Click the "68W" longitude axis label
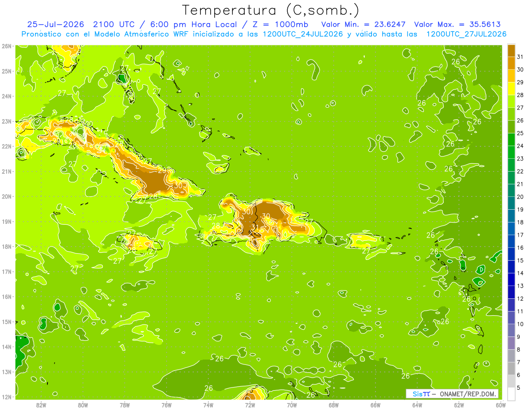Viewport: 532px width, 411px height. coord(333,405)
